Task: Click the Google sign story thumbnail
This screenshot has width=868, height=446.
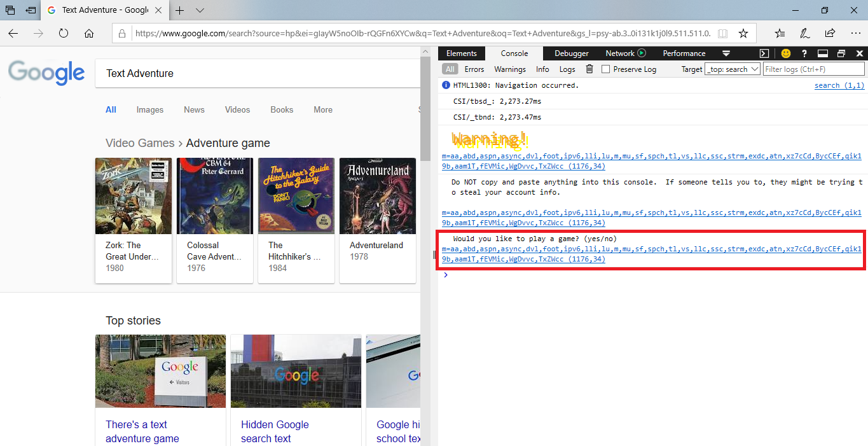Action: coord(160,371)
